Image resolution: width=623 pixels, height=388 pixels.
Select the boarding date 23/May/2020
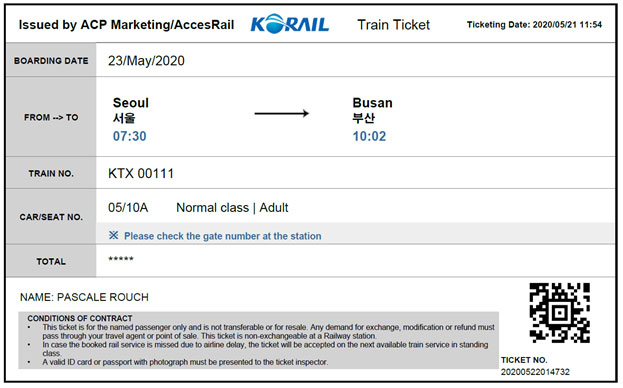(146, 61)
